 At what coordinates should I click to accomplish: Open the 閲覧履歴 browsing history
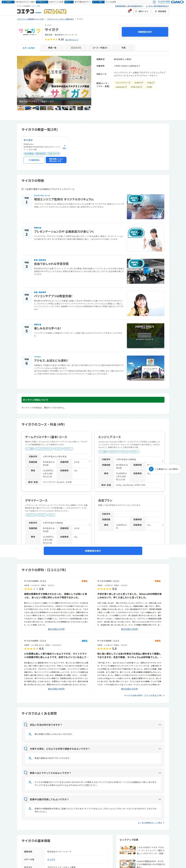coord(160,11)
